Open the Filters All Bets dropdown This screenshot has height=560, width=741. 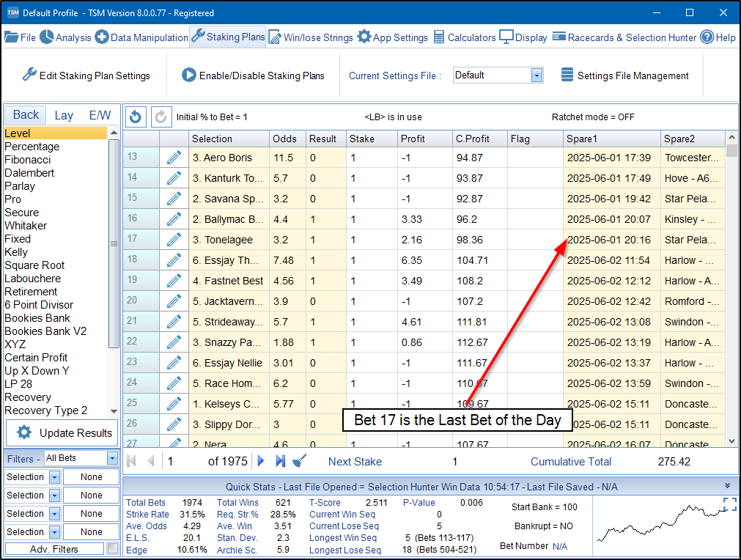click(112, 458)
